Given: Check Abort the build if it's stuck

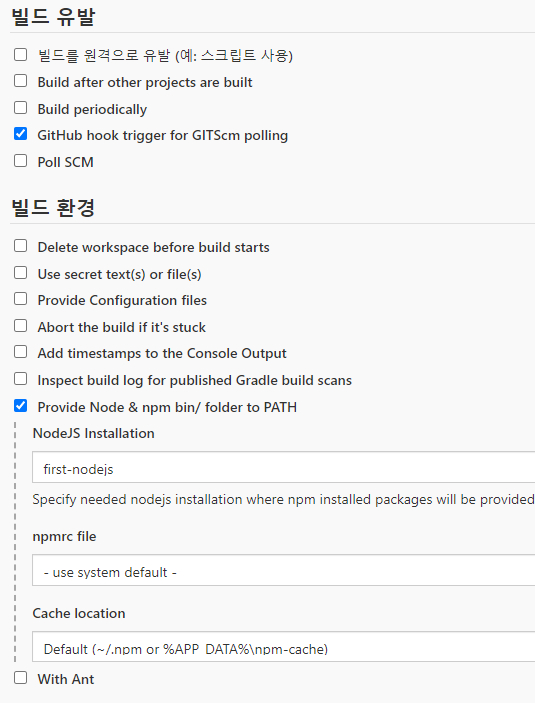Looking at the screenshot, I should click(x=21, y=326).
